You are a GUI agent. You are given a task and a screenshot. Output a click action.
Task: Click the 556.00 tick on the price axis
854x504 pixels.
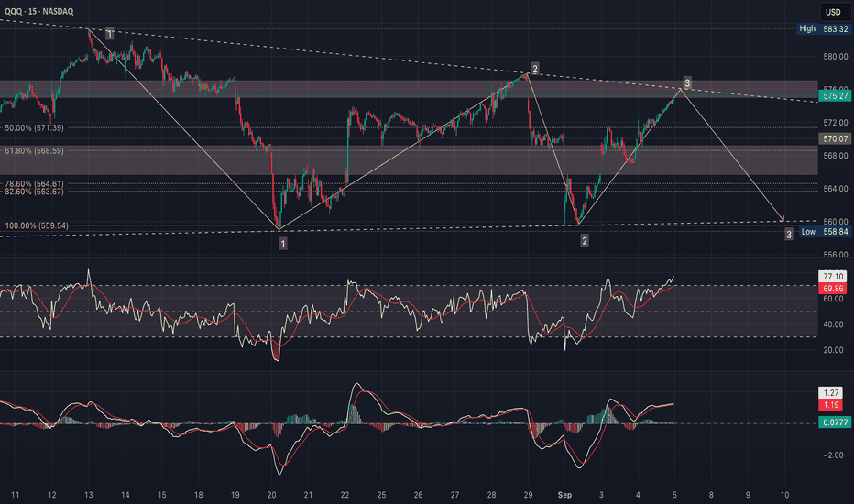pos(835,255)
